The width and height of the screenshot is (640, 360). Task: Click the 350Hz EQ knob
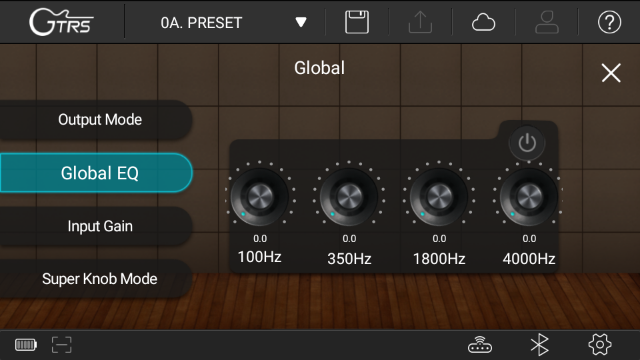pos(349,196)
